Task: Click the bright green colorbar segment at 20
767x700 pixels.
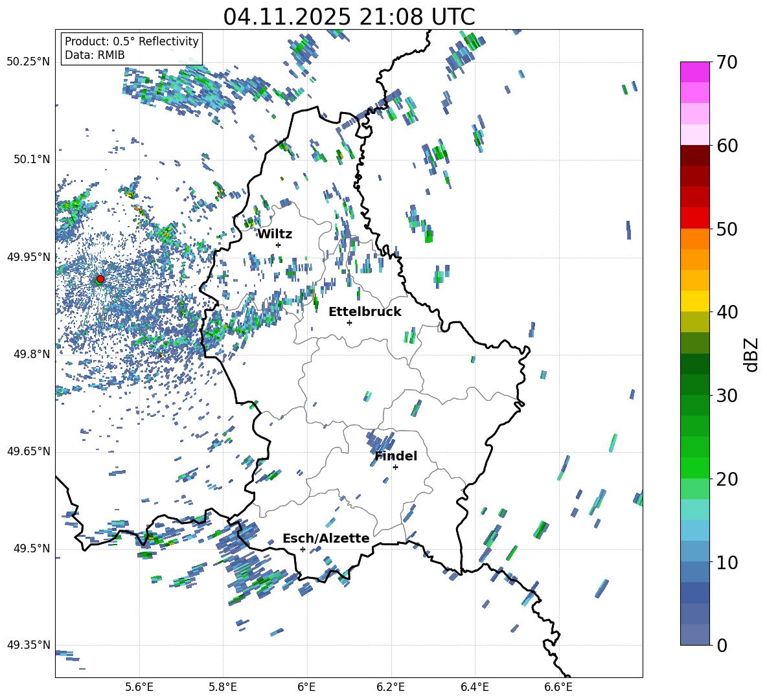Action: [x=694, y=468]
